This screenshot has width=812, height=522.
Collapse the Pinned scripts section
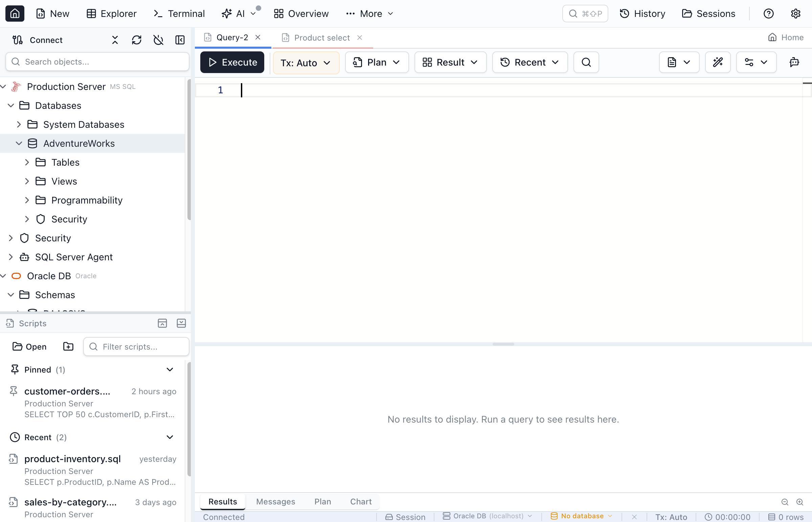[170, 370]
